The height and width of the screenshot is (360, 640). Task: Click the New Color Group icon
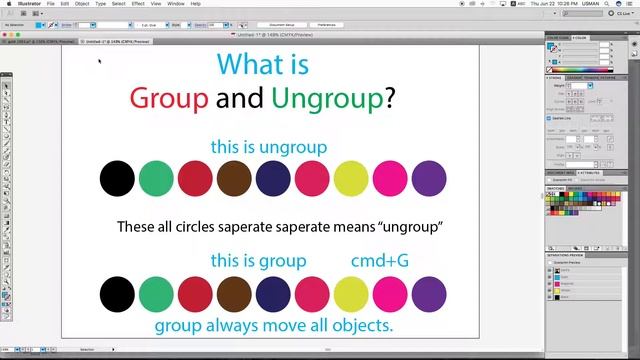coord(597,248)
